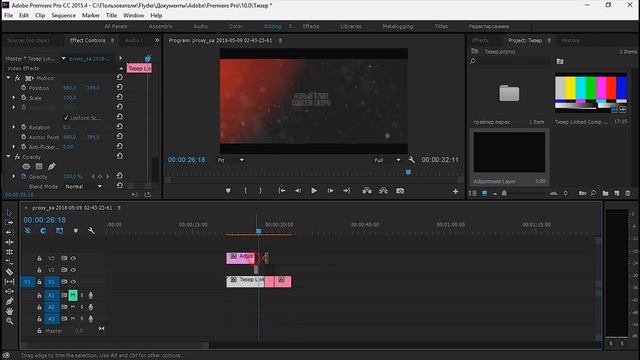This screenshot has width=640, height=360.
Task: Add marker in timeline panel
Action: tap(76, 231)
